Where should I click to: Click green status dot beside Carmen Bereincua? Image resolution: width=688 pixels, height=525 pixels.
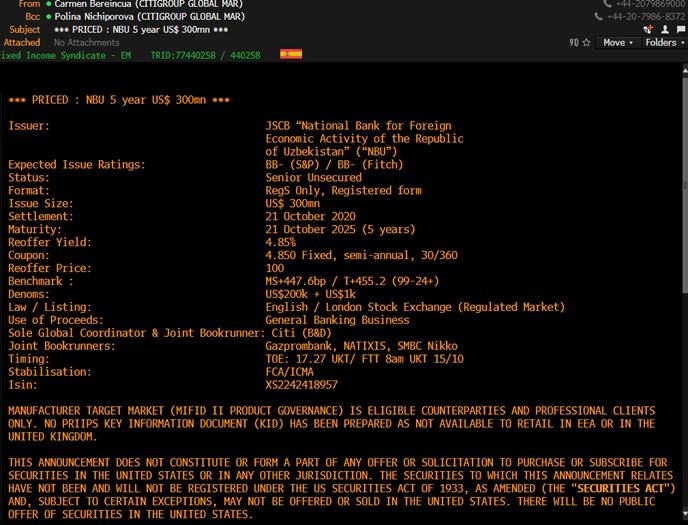click(x=47, y=5)
